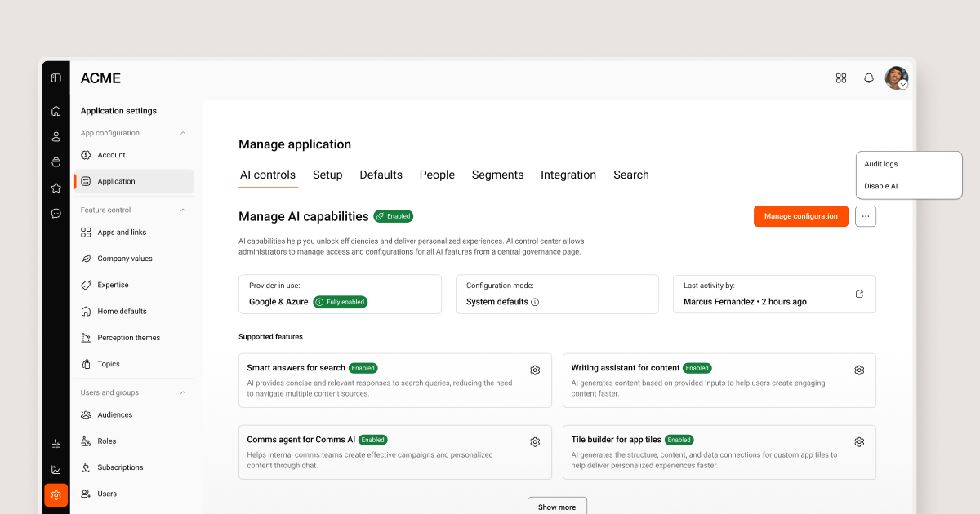Open chat bubble icon in left rail
The image size is (980, 514).
(56, 214)
